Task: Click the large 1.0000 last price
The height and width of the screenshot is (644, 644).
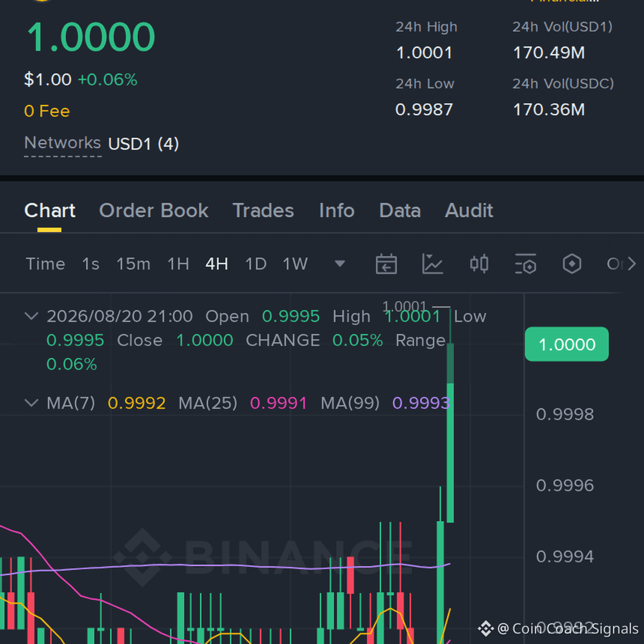Action: (91, 37)
